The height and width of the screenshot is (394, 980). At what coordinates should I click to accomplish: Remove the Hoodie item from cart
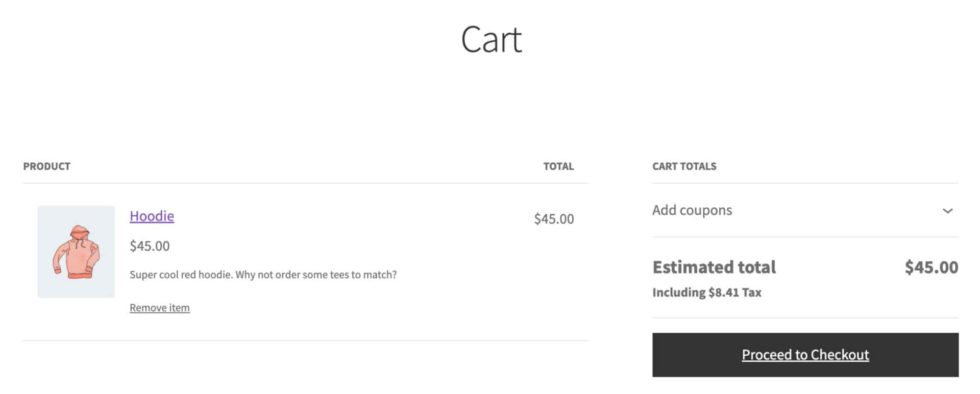[159, 308]
